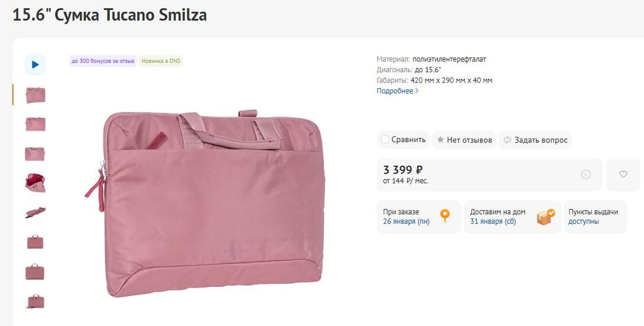Click the star icon next to reviews

tap(440, 140)
